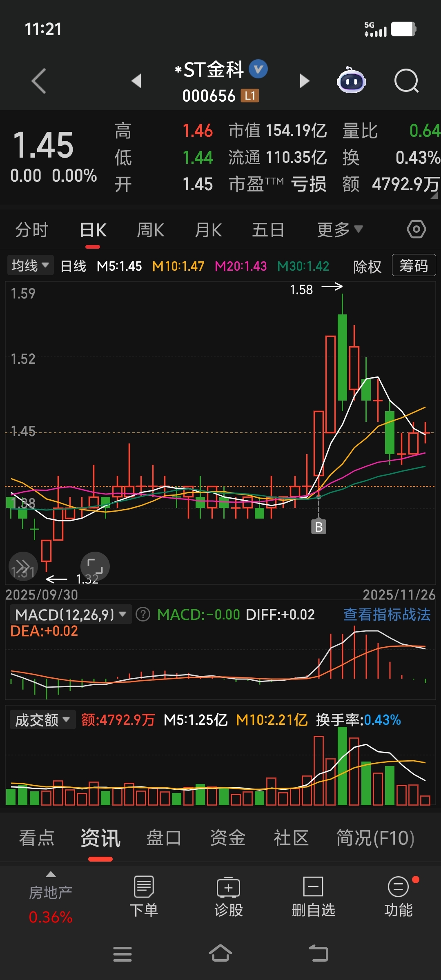Open 诊股 stock diagnosis
This screenshot has width=441, height=980.
[x=229, y=897]
